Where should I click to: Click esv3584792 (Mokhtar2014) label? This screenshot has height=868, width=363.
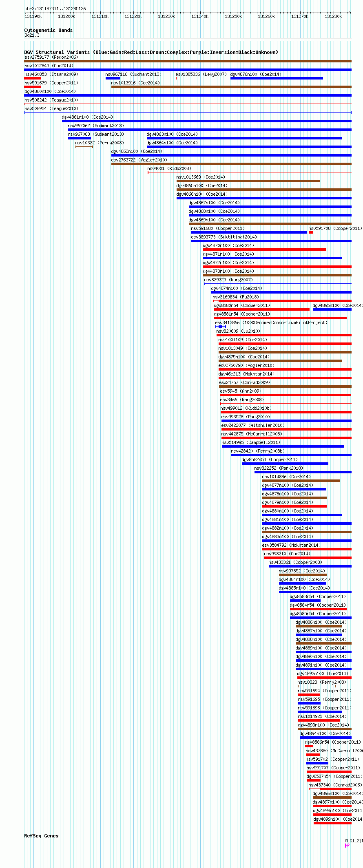click(x=291, y=545)
